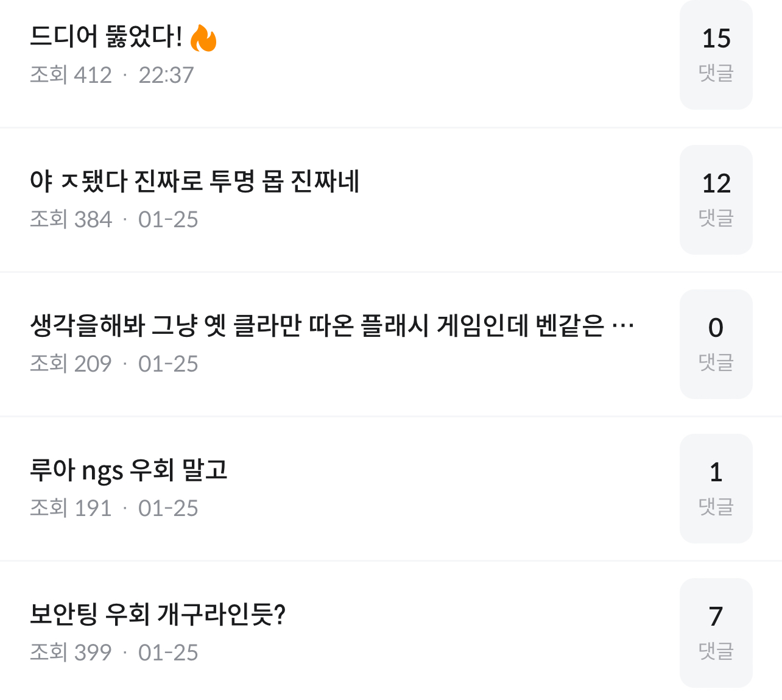The height and width of the screenshot is (700, 782).
Task: Open the post titled 드디어 뚫었다!
Action: point(107,37)
